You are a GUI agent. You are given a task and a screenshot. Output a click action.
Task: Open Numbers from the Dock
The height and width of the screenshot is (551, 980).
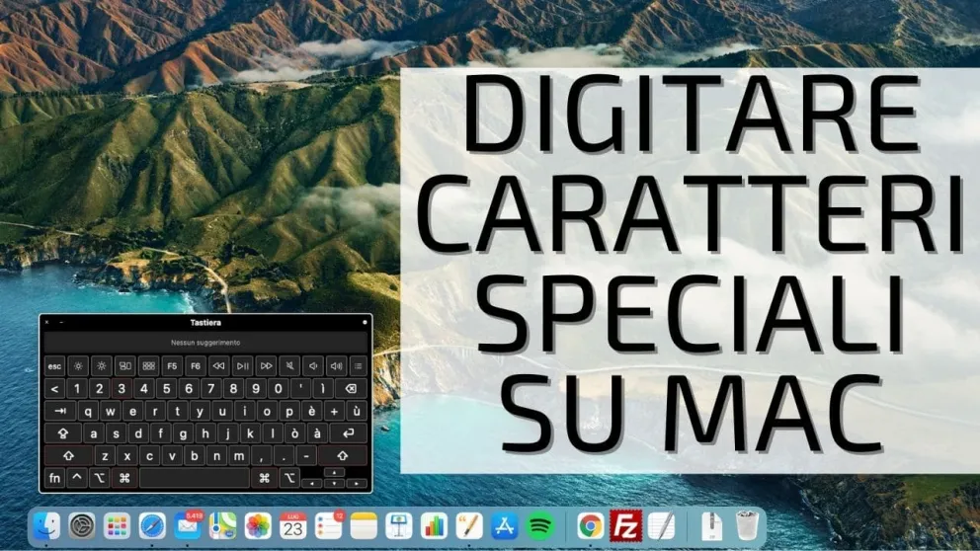435,526
